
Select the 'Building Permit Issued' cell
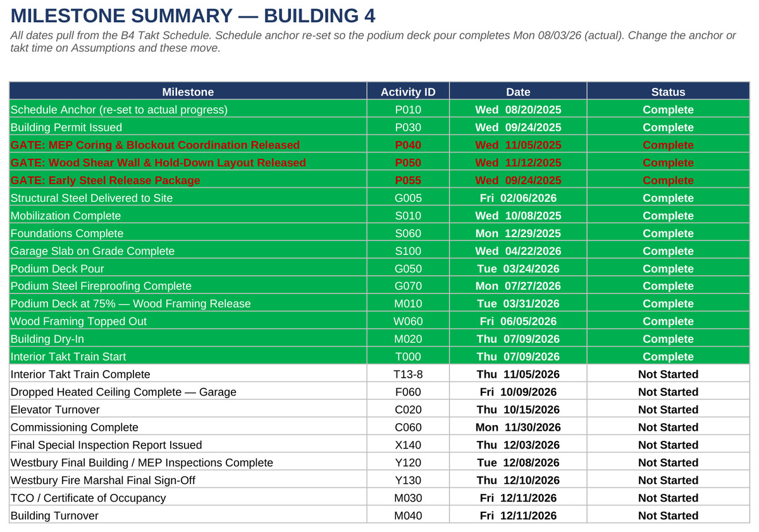188,127
